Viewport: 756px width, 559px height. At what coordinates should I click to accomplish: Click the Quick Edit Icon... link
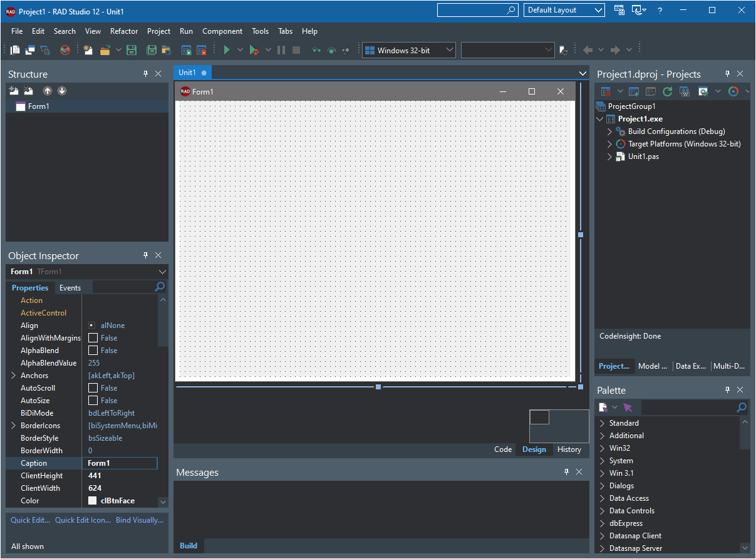[x=83, y=520]
